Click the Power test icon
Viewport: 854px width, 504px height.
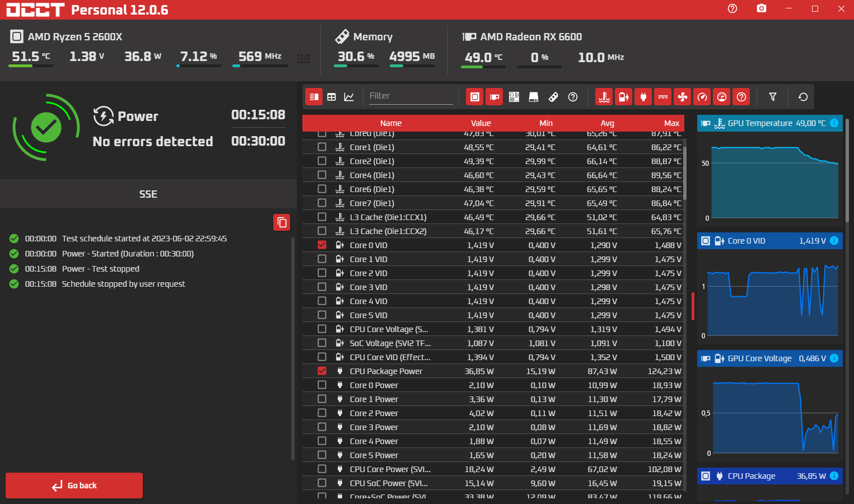[x=104, y=116]
